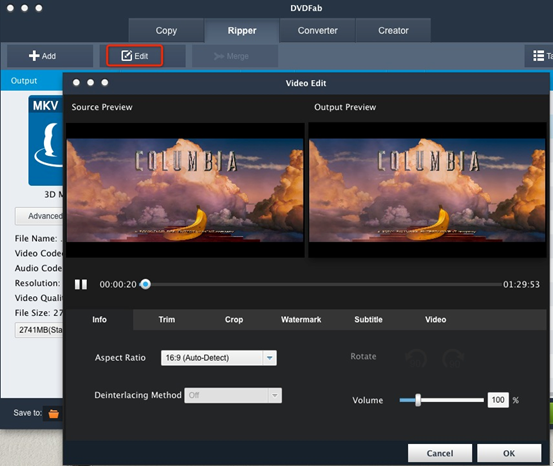Screen dimensions: 554x466
Task: Pause the preview playback
Action: click(x=81, y=284)
